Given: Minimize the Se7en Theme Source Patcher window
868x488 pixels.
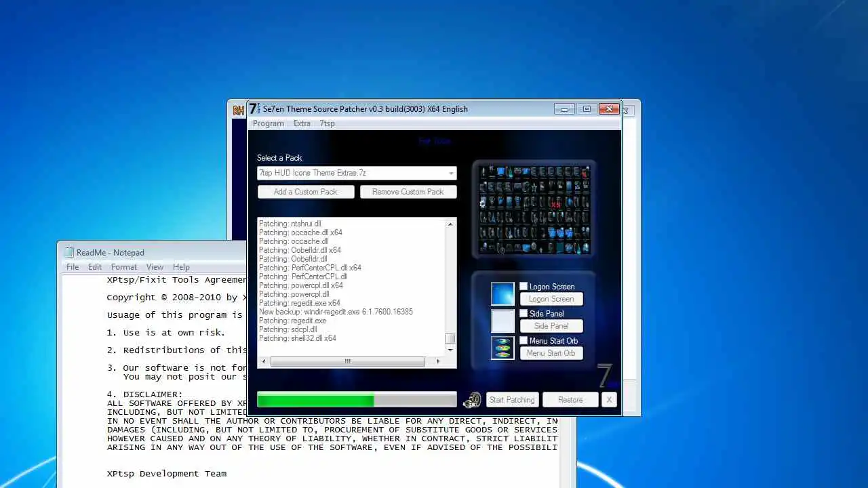Looking at the screenshot, I should coord(564,108).
